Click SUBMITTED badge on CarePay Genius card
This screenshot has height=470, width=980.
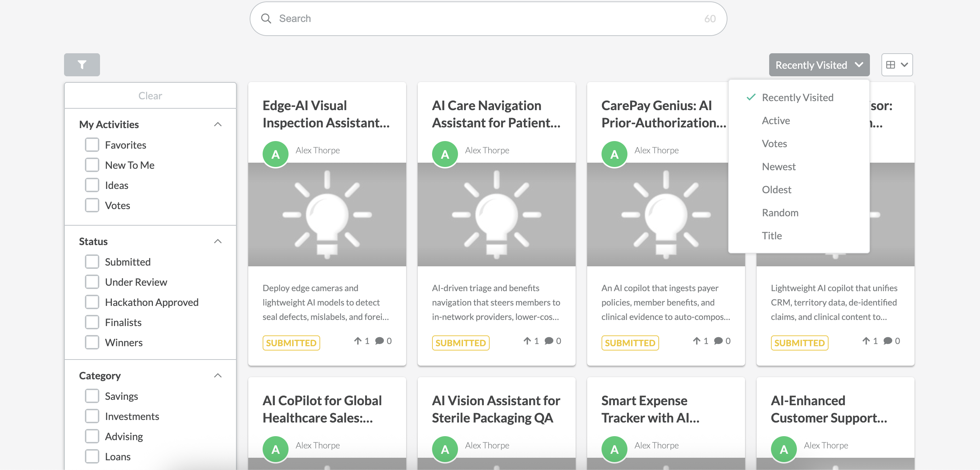point(630,343)
